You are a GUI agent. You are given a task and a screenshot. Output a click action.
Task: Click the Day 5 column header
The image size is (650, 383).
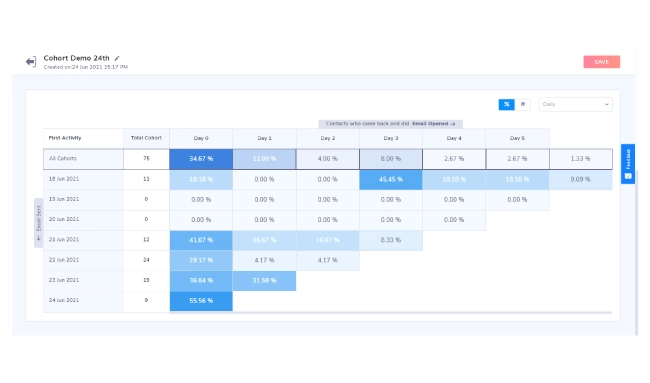click(517, 138)
